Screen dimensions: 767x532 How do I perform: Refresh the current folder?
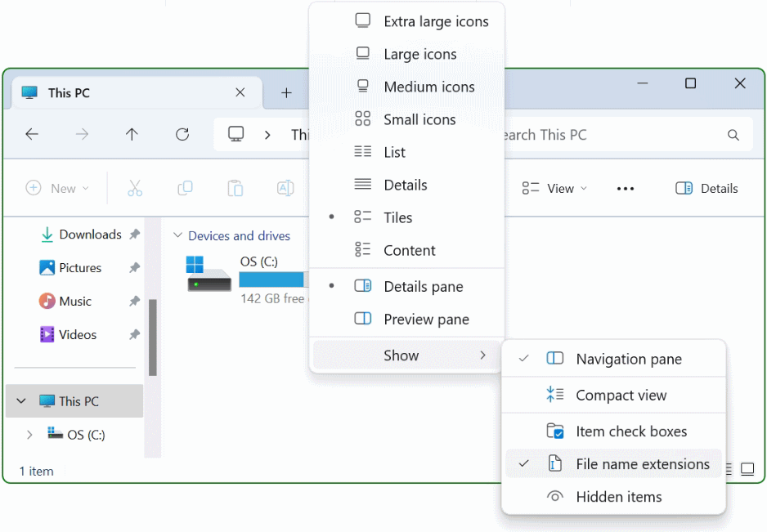point(182,135)
